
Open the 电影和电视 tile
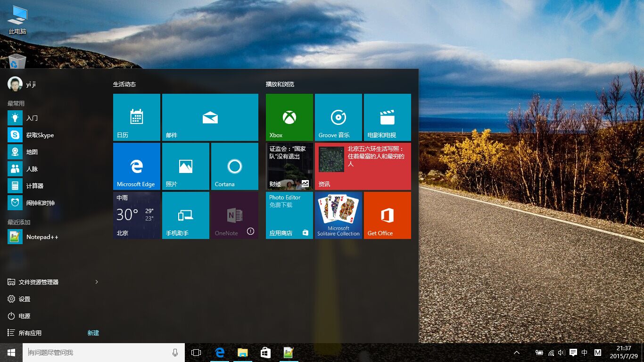pyautogui.click(x=388, y=117)
